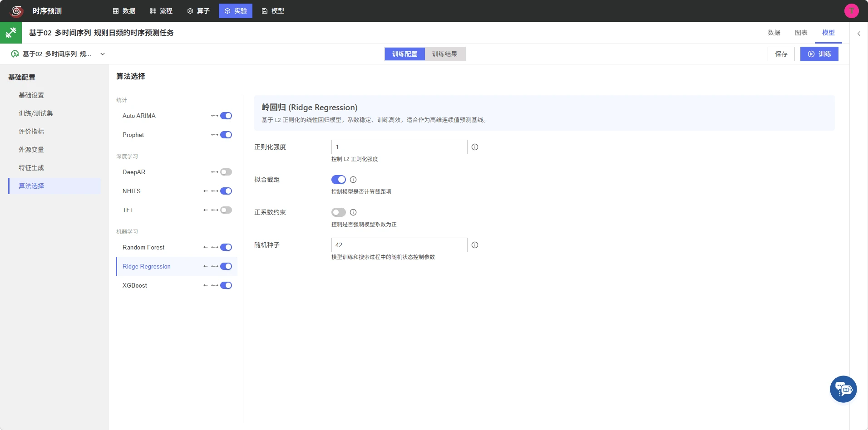Open the chat assistant floating icon
Screen dimensions: 868x430
(x=843, y=389)
